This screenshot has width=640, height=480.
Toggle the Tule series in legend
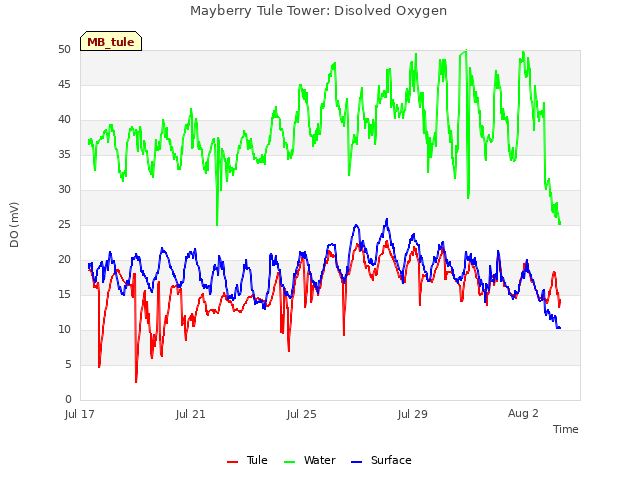tap(247, 460)
